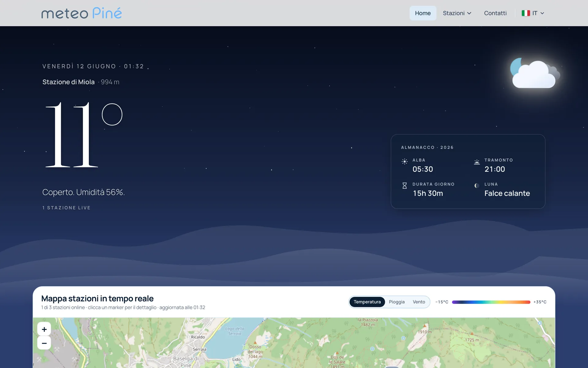Zoom out of the map with minus
The image size is (588, 368).
pyautogui.click(x=44, y=343)
